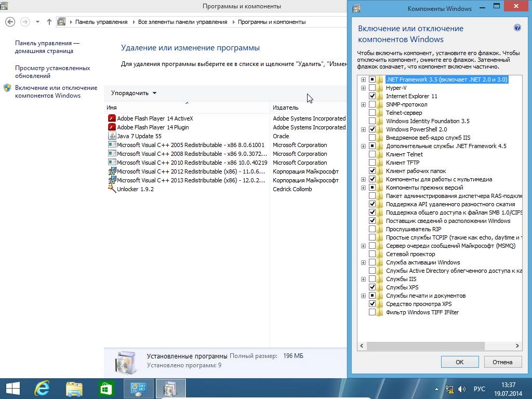The height and width of the screenshot is (399, 532).
Task: Open the Windows Store taskbar icon
Action: tap(106, 389)
